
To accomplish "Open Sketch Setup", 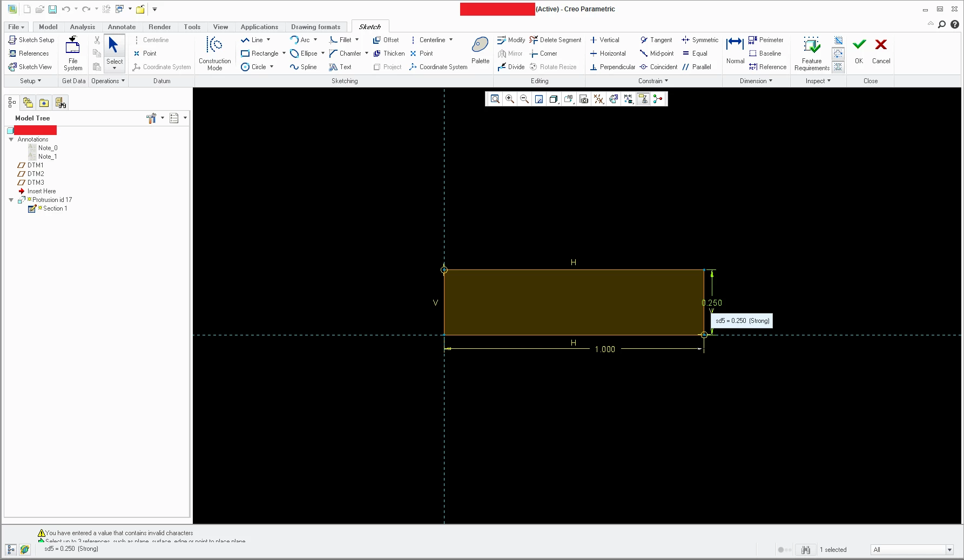I will pyautogui.click(x=31, y=40).
